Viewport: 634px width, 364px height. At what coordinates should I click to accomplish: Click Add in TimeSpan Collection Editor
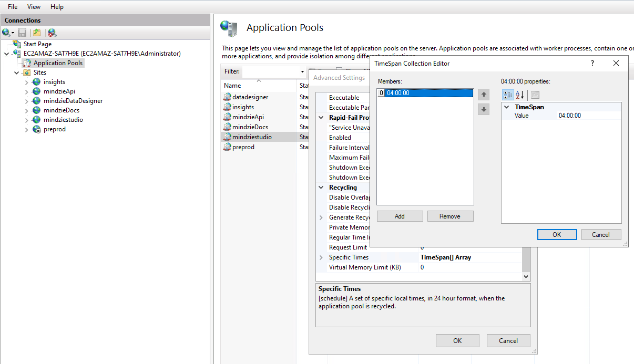[x=400, y=216]
